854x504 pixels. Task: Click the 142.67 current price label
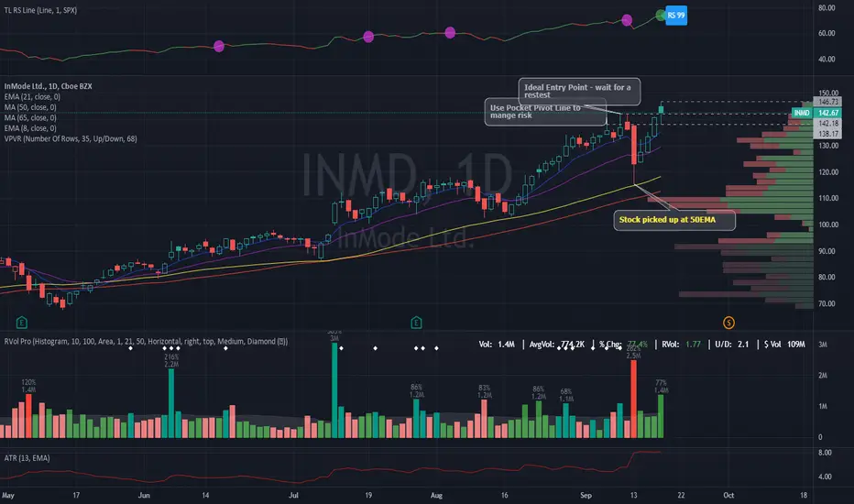click(x=827, y=113)
